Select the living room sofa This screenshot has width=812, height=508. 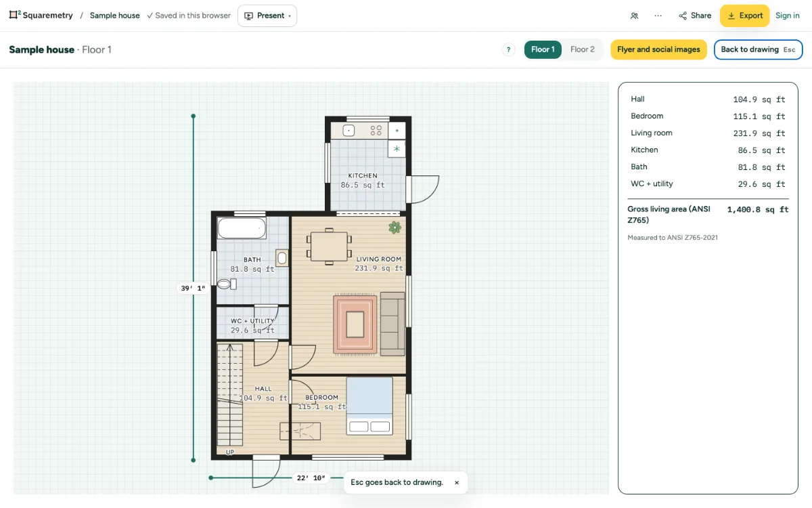(x=392, y=324)
